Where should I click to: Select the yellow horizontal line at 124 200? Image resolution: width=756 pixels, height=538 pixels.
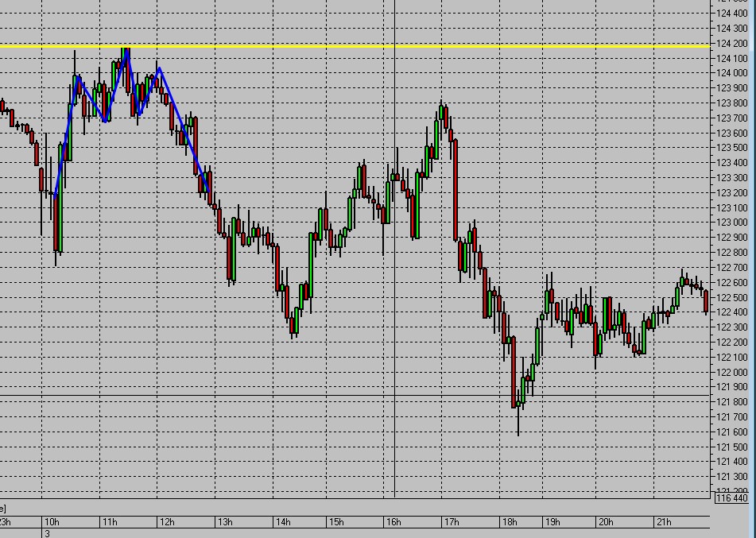pos(355,46)
